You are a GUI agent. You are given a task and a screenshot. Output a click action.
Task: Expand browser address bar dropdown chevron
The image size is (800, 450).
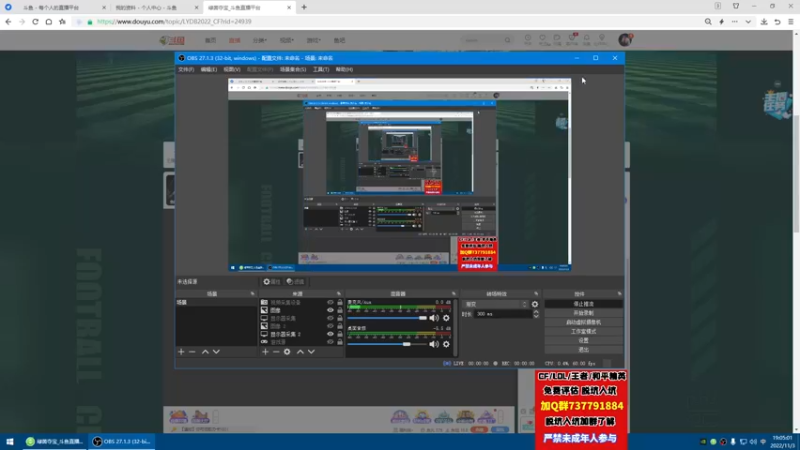[748, 21]
